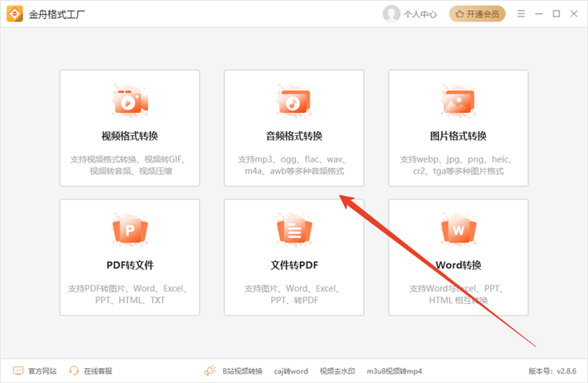The width and height of the screenshot is (588, 383).
Task: Click the m3u8视频转mp4 shortcut
Action: (x=394, y=370)
